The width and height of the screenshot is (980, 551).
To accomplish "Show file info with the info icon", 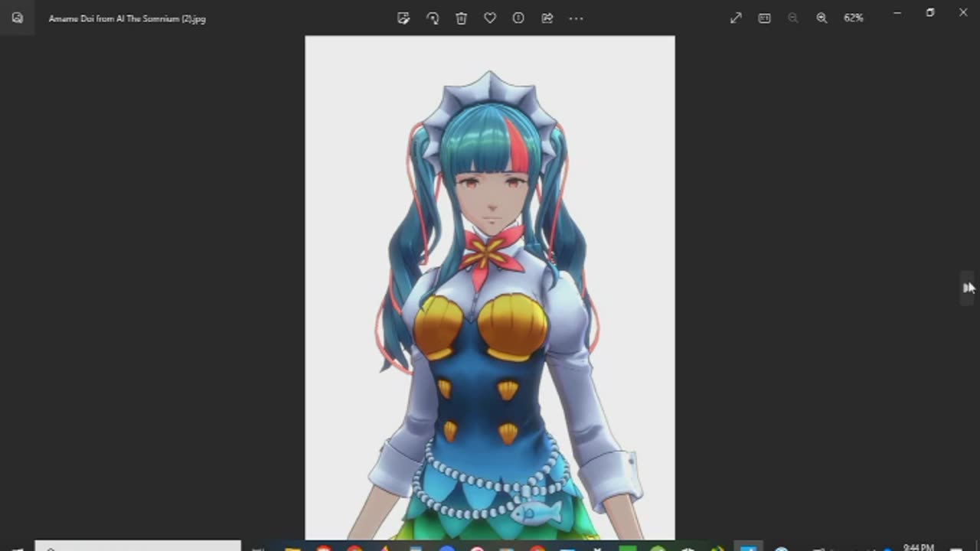I will [518, 18].
